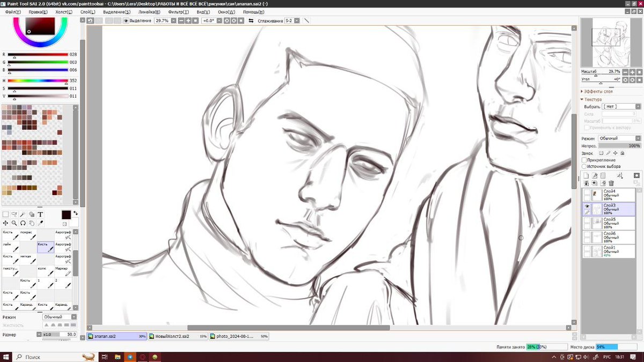Click the undo arrow in top toolbar
This screenshot has height=362, width=644.
(x=90, y=21)
